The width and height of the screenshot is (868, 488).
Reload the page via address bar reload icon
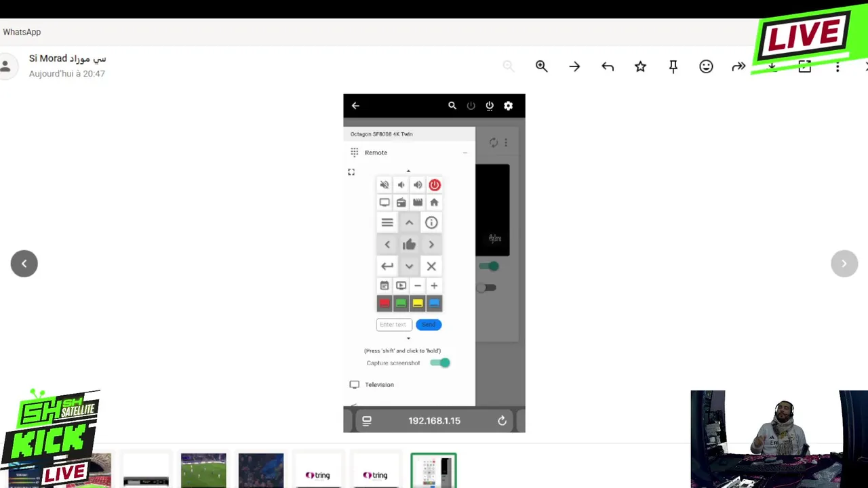[502, 421]
